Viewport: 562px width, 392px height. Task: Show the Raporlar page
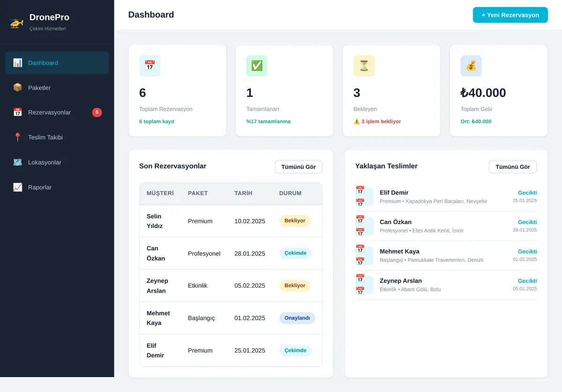(x=57, y=187)
